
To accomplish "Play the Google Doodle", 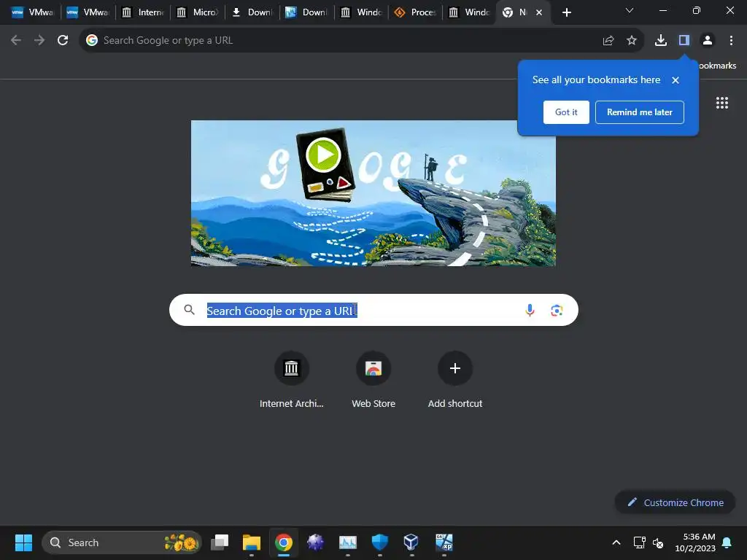I will pyautogui.click(x=323, y=155).
